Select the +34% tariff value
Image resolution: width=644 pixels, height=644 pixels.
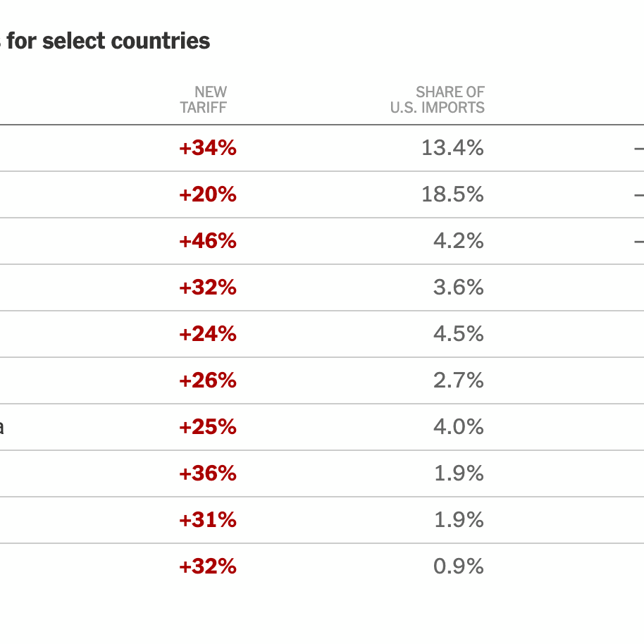coord(208,148)
